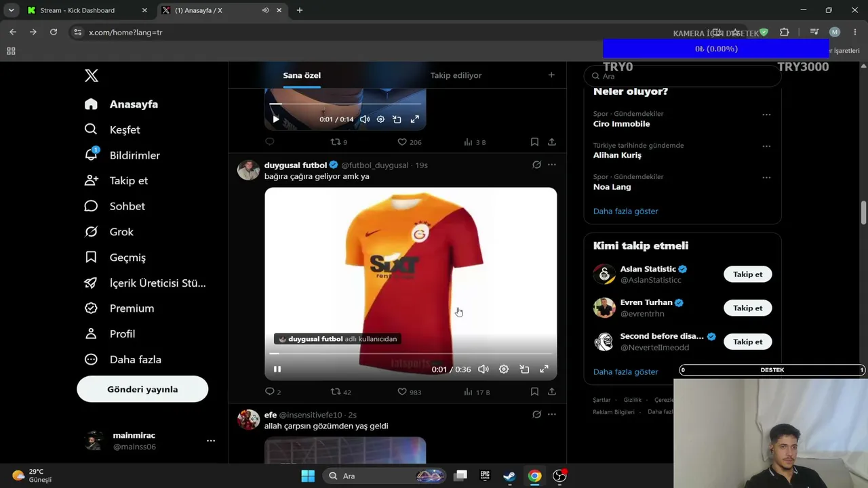Pause the jersey video
The width and height of the screenshot is (868, 488).
point(277,369)
